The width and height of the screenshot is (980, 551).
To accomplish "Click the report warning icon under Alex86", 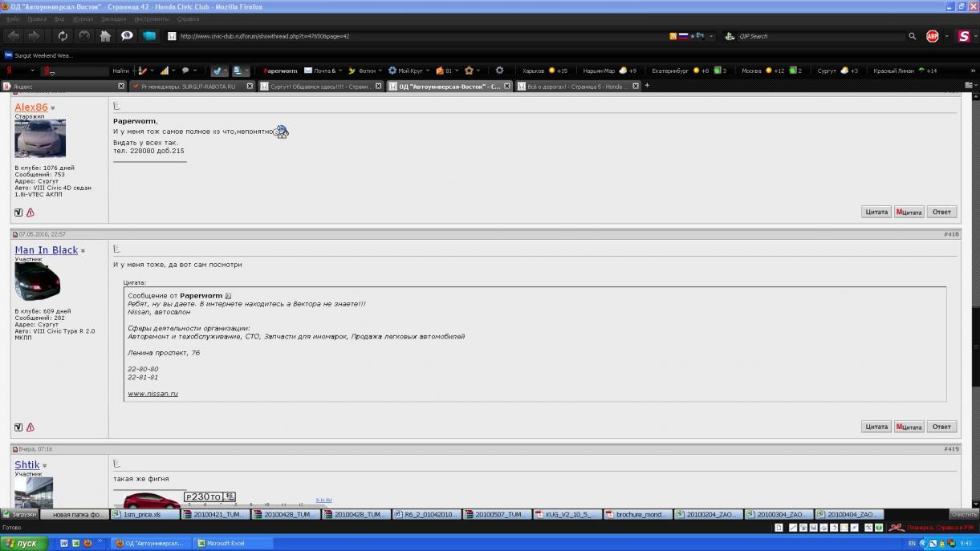I will 30,213.
